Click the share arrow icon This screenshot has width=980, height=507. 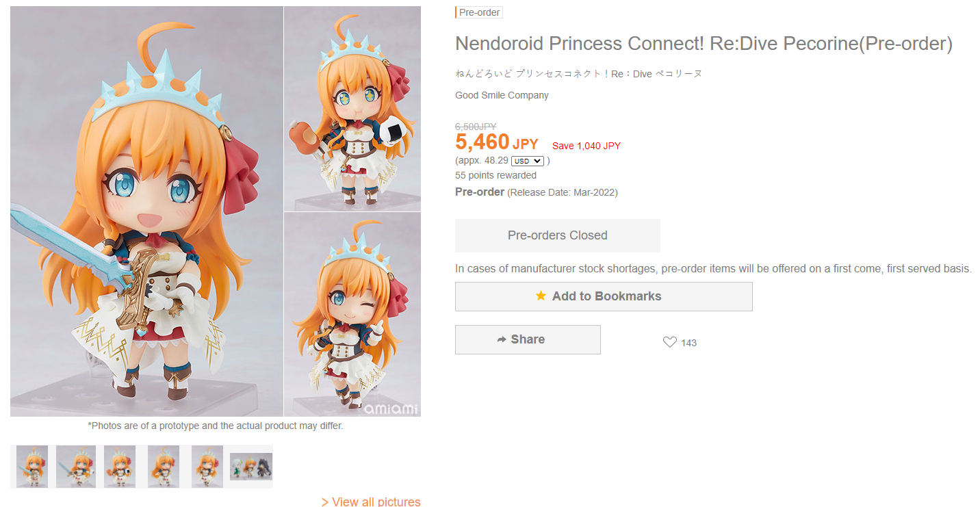click(x=502, y=339)
